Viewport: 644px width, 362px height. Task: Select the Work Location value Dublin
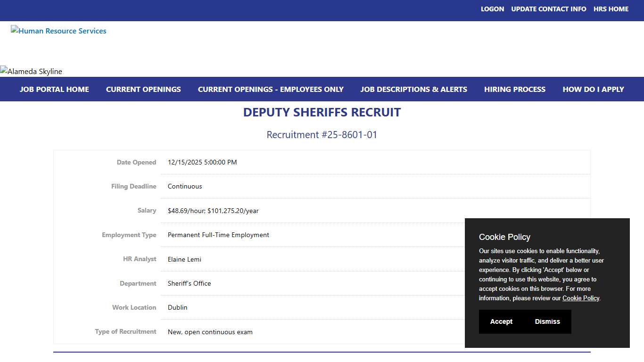tap(178, 307)
